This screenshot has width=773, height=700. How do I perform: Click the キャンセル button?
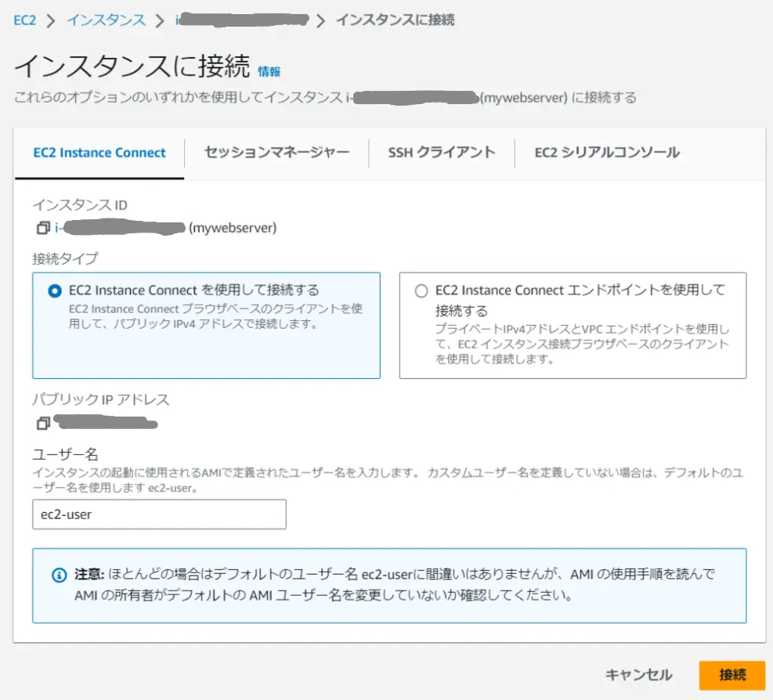[638, 675]
